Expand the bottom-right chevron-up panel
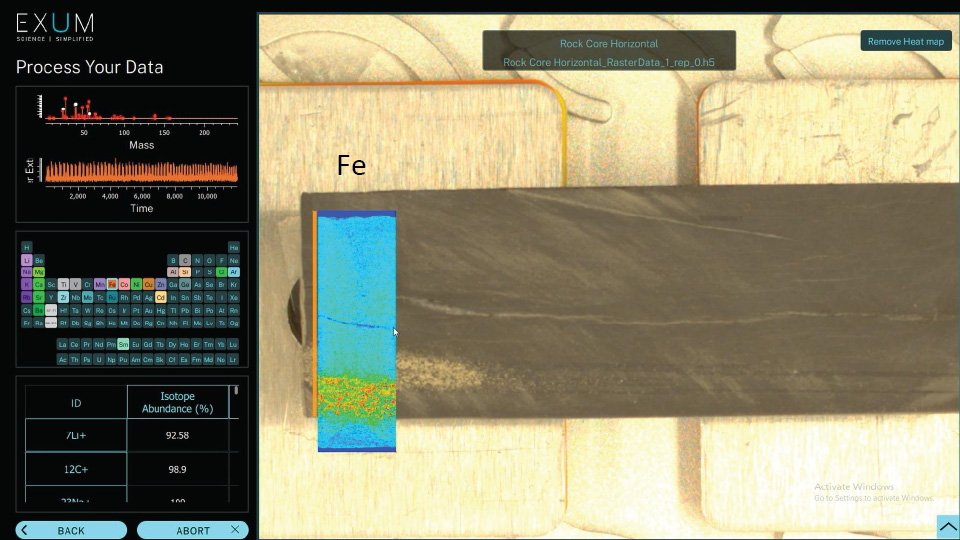This screenshot has width=960, height=540. (x=948, y=527)
